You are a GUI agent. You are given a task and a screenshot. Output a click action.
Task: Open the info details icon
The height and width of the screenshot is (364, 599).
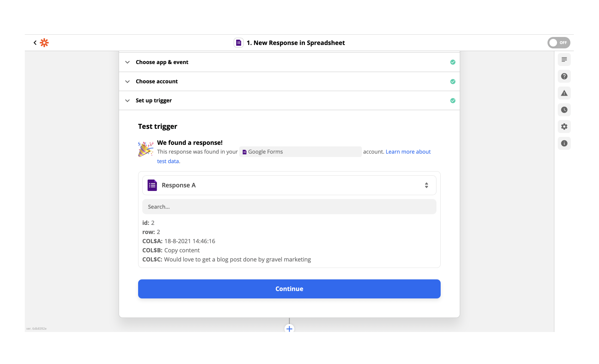564,143
